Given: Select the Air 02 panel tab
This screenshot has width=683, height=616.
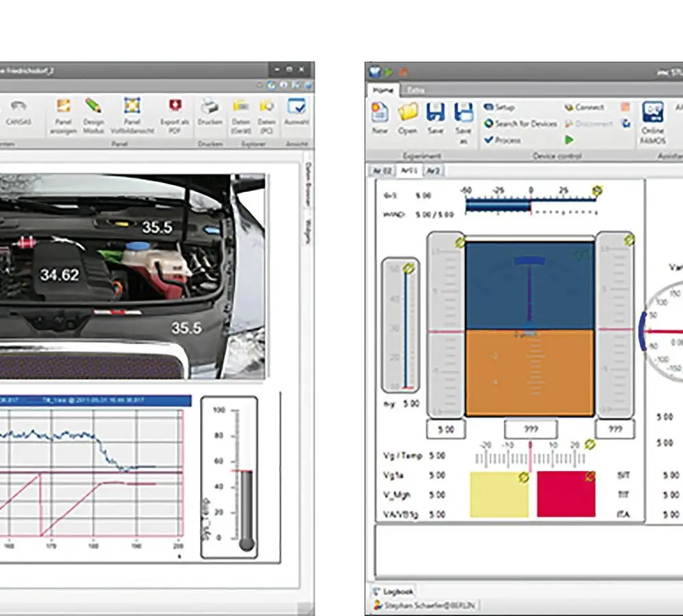Looking at the screenshot, I should pos(383,171).
